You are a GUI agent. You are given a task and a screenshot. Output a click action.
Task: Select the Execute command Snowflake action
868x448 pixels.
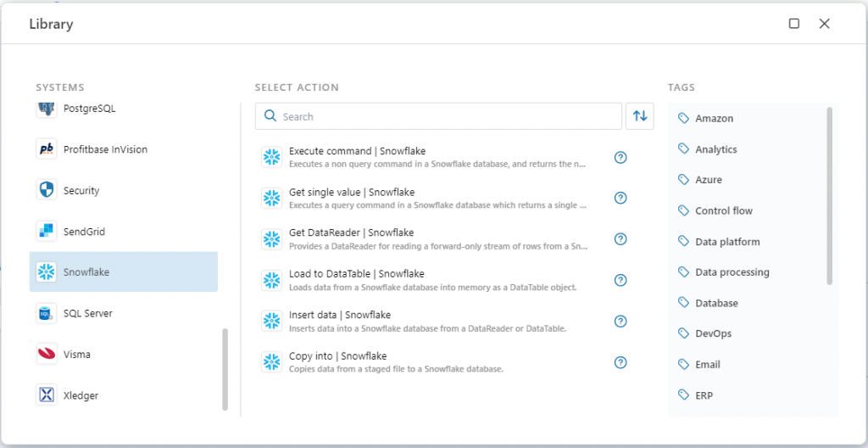pyautogui.click(x=424, y=157)
